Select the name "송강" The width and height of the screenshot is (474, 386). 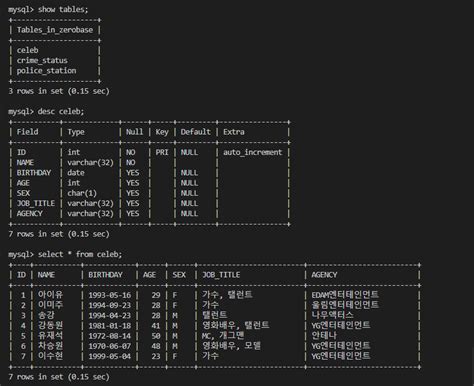point(46,315)
